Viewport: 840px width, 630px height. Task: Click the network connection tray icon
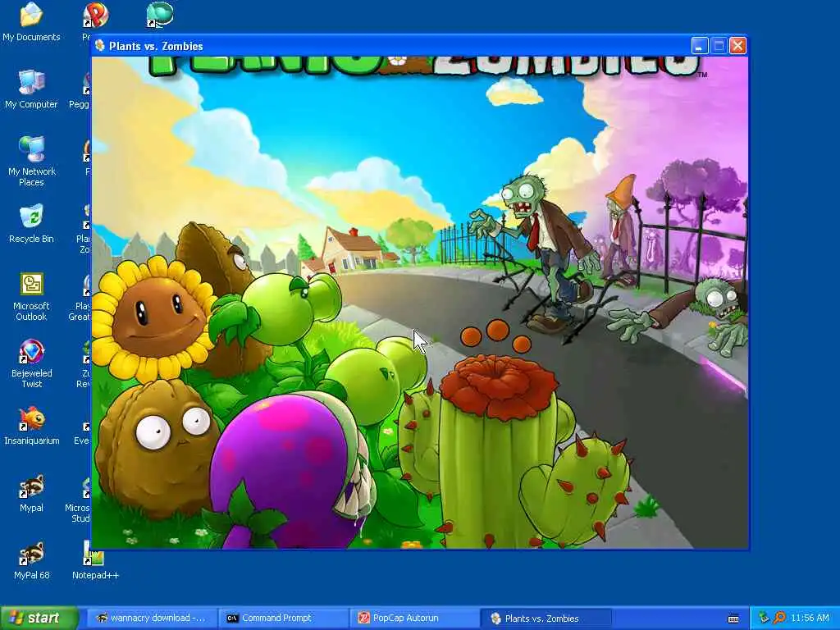[765, 618]
